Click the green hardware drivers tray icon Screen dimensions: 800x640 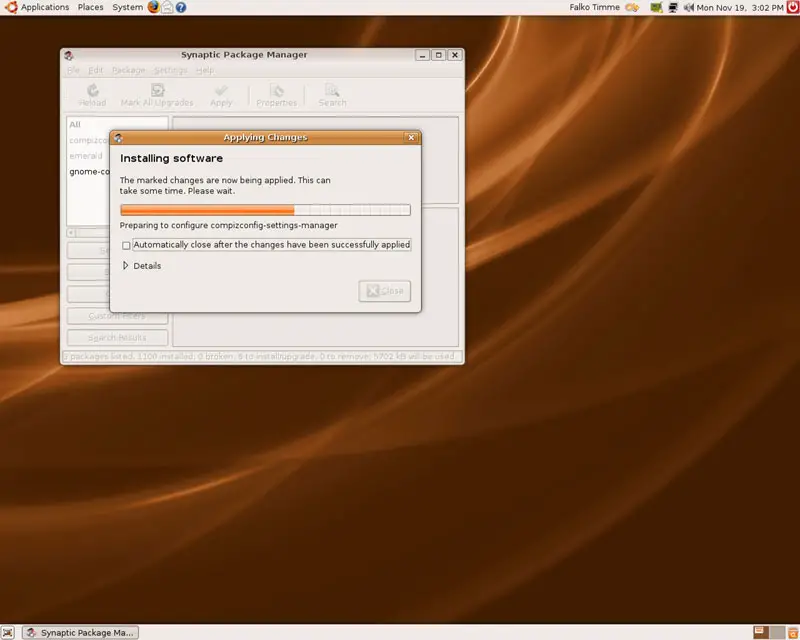pos(656,7)
